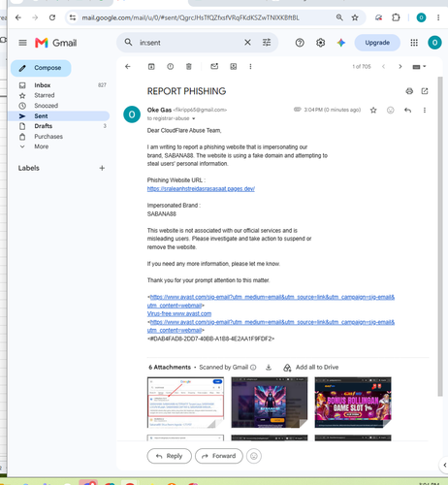448x485 pixels.
Task: View site information icon in address bar
Action: click(x=73, y=17)
